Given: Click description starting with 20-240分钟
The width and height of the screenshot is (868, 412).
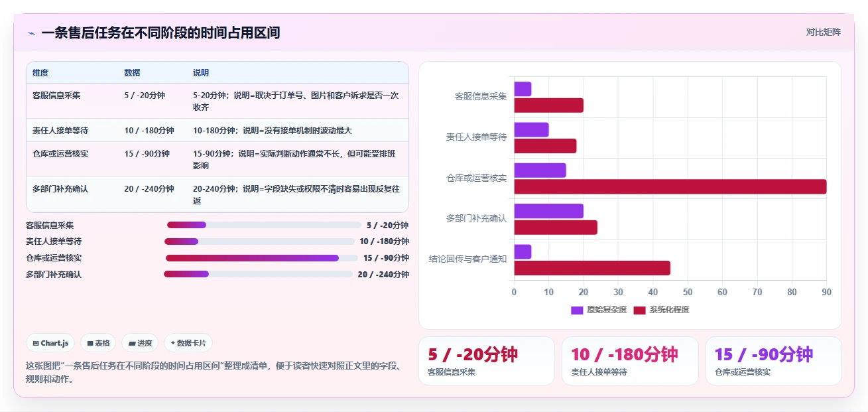Looking at the screenshot, I should 296,194.
